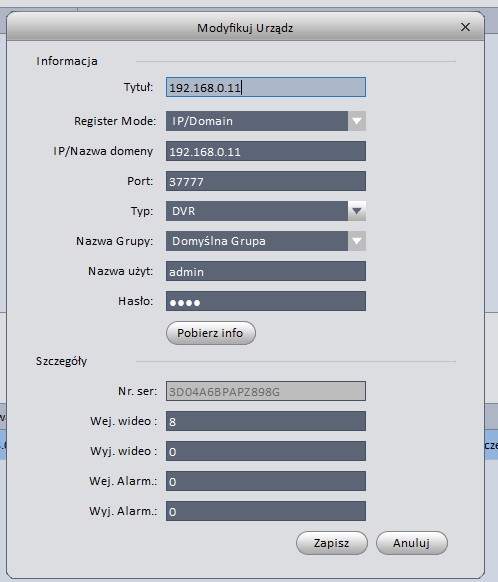This screenshot has width=498, height=582.
Task: Click the Modyfikuj Urządz title bar
Action: coord(245,27)
